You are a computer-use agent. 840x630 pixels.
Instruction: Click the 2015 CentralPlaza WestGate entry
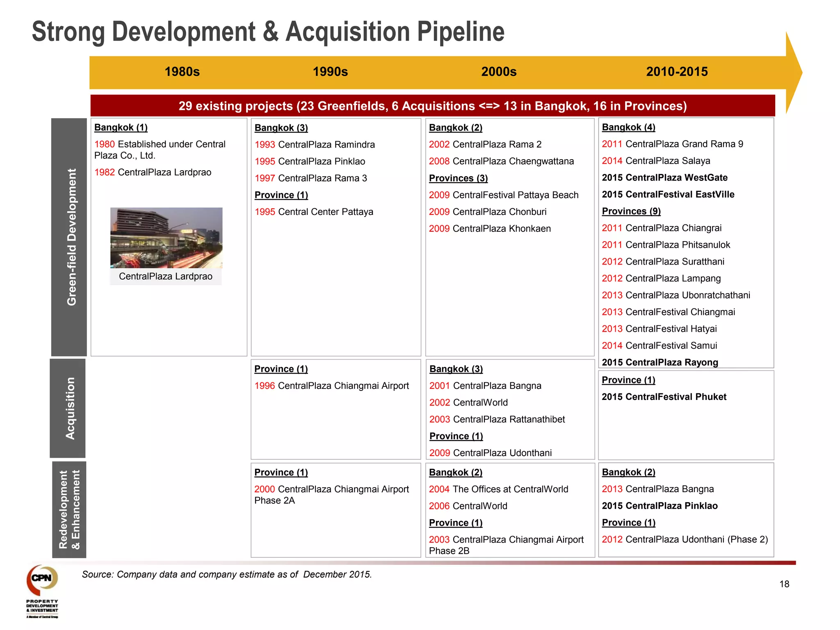click(x=664, y=178)
